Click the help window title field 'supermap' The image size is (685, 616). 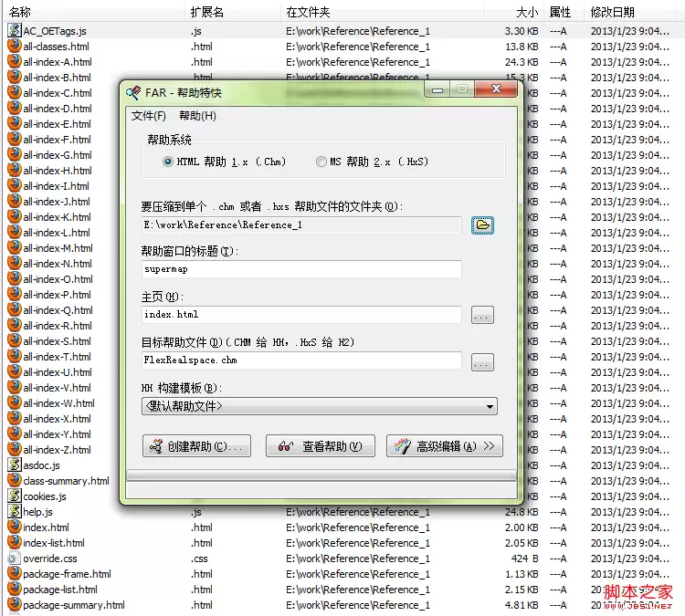point(301,269)
